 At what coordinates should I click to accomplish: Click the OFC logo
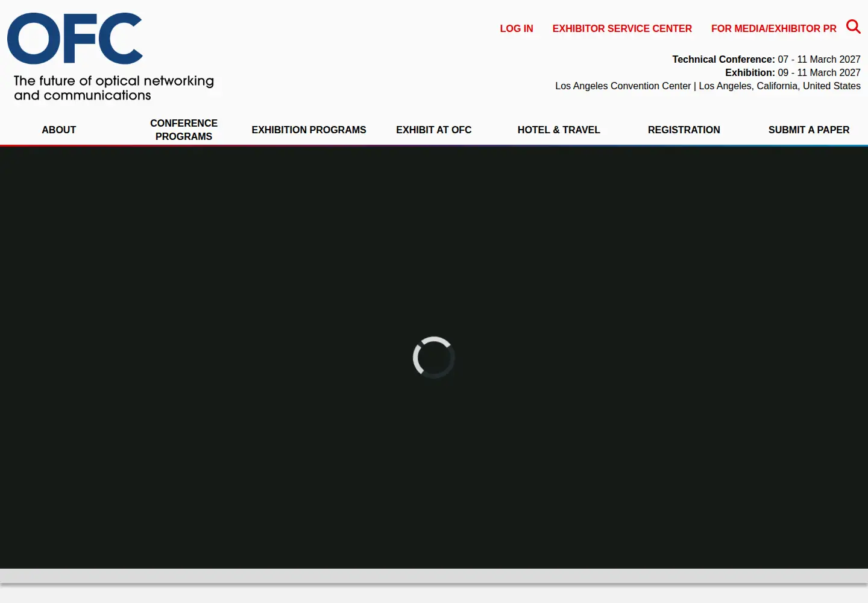pos(75,39)
